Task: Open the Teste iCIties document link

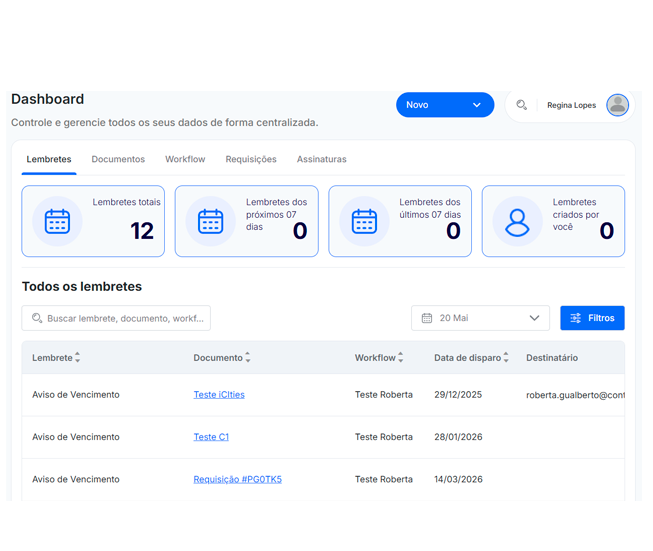Action: [x=219, y=395]
